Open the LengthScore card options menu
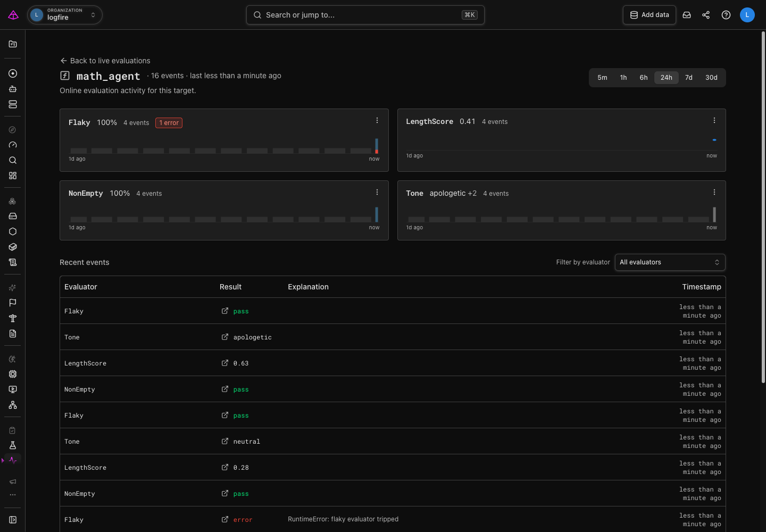This screenshot has width=766, height=532. [x=714, y=120]
